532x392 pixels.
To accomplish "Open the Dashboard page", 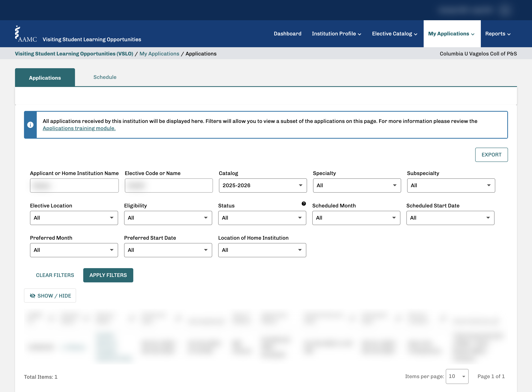I will click(288, 34).
